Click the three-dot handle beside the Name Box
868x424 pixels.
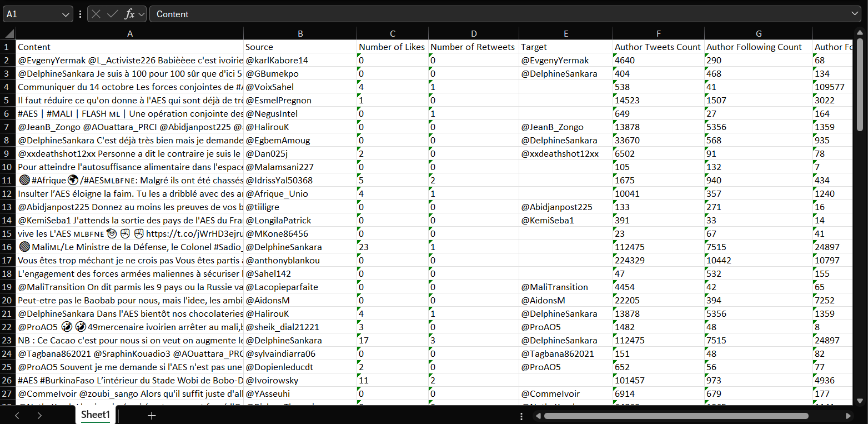81,14
